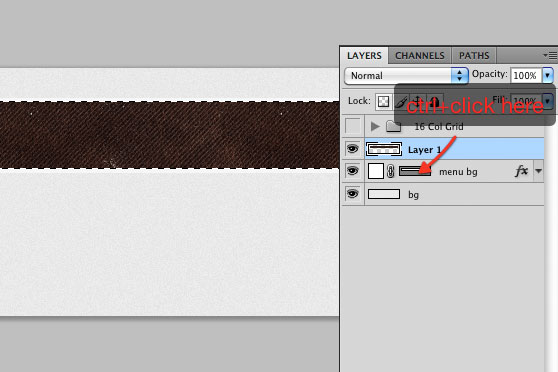Click the bg layer thumbnail

(x=384, y=194)
